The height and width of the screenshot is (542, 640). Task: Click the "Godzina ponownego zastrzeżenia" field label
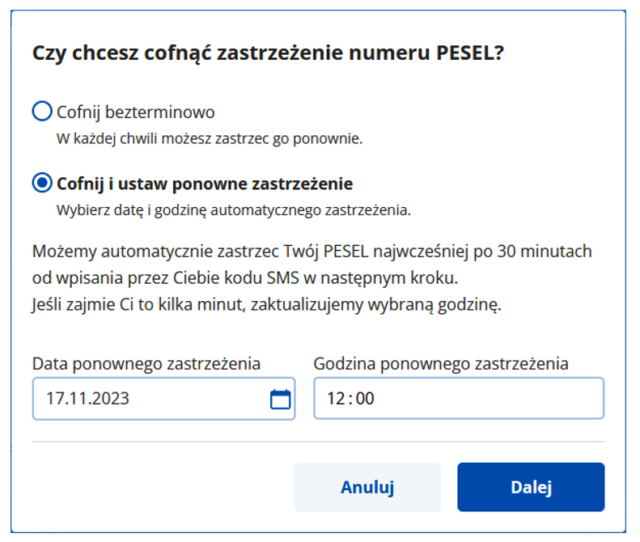click(441, 364)
